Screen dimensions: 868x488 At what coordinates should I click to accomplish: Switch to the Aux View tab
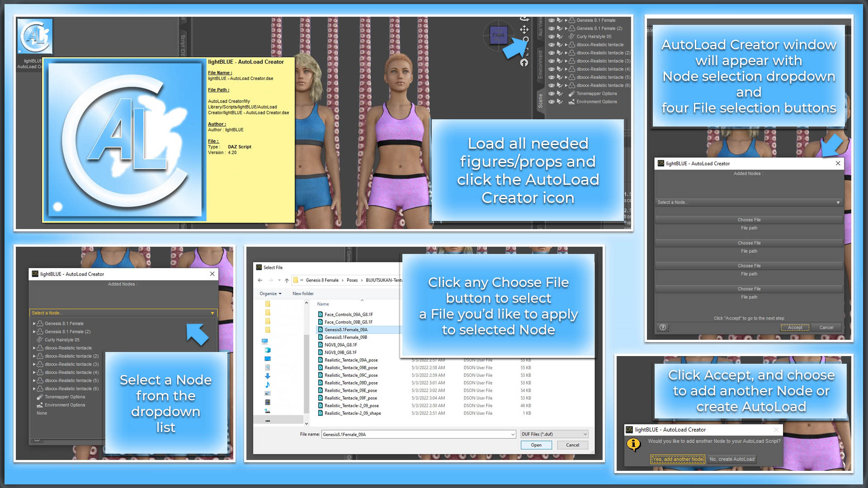point(540,26)
